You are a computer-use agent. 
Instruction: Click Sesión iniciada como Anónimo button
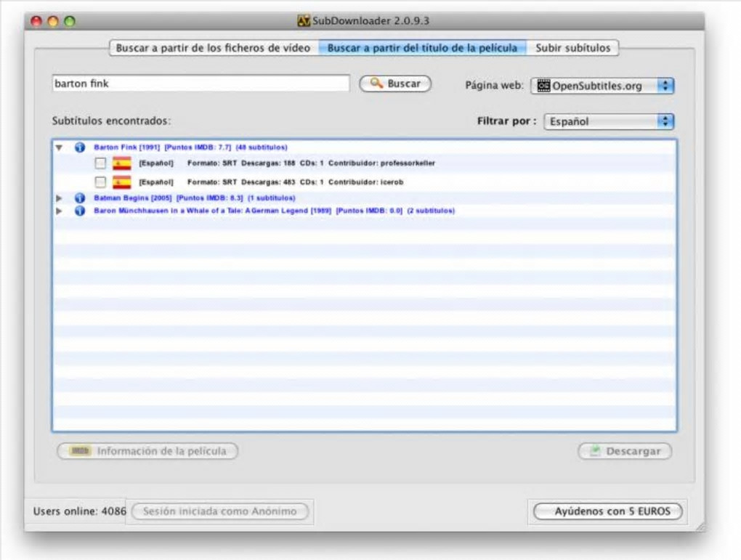click(x=219, y=511)
